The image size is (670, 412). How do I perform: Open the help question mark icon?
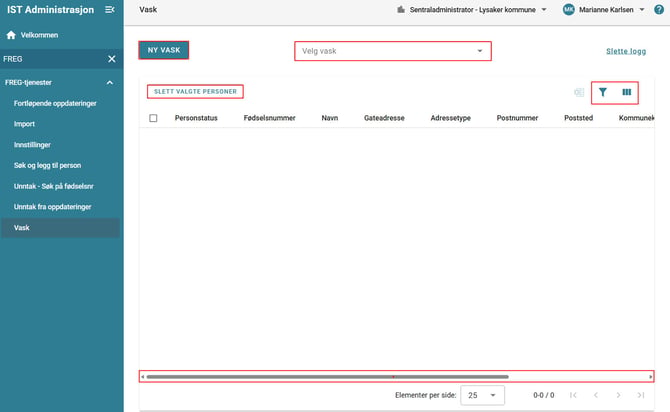[x=659, y=9]
